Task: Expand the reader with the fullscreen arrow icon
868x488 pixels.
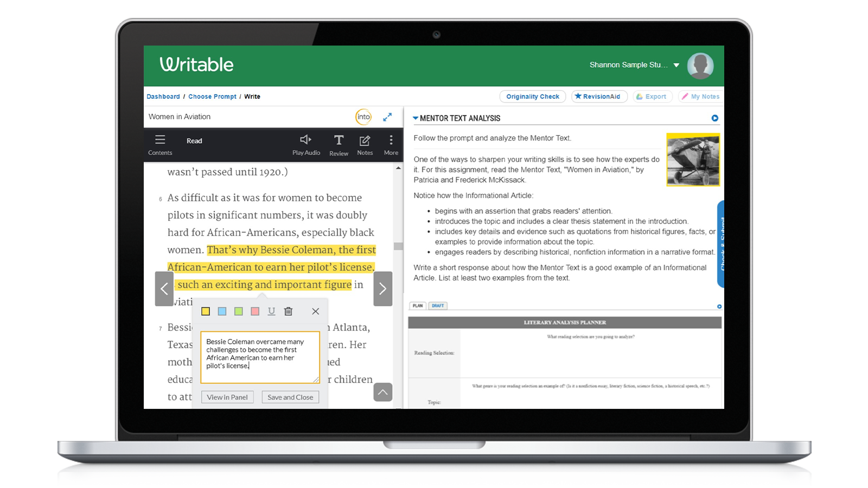Action: 387,117
